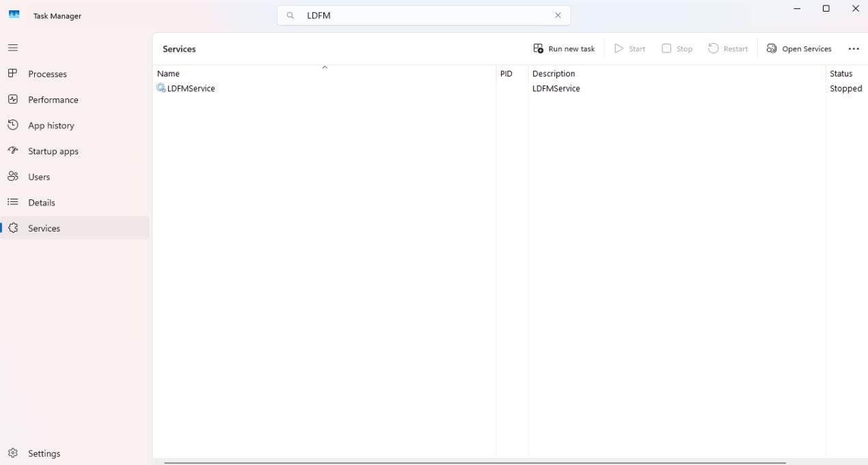
Task: Click the gear icon beside LDFMService
Action: (x=161, y=88)
